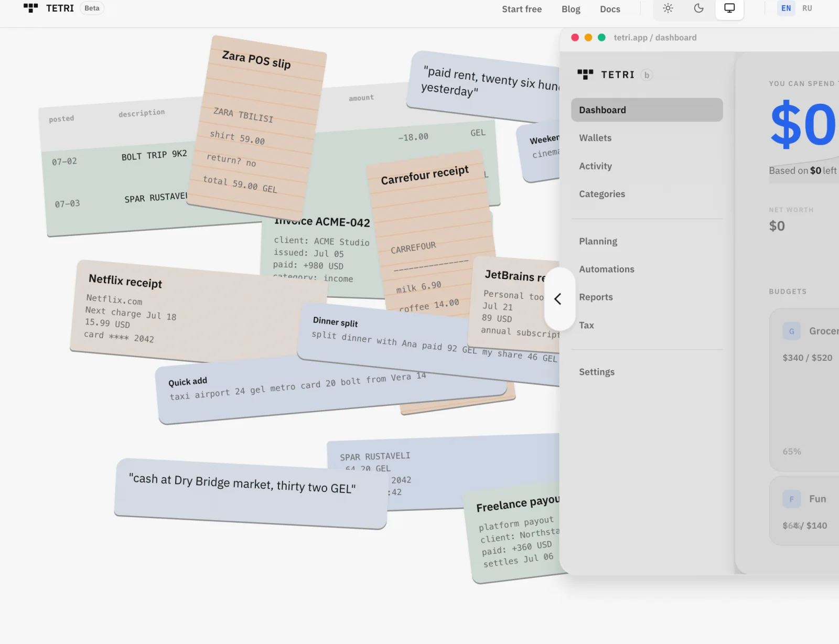The height and width of the screenshot is (644, 839).
Task: Select RU language
Action: click(807, 8)
